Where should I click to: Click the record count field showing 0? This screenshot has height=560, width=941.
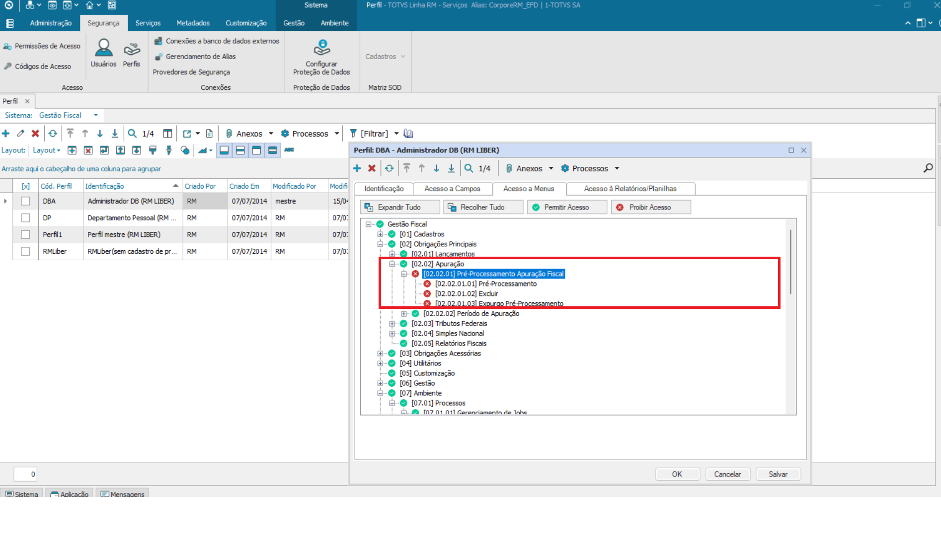25,474
